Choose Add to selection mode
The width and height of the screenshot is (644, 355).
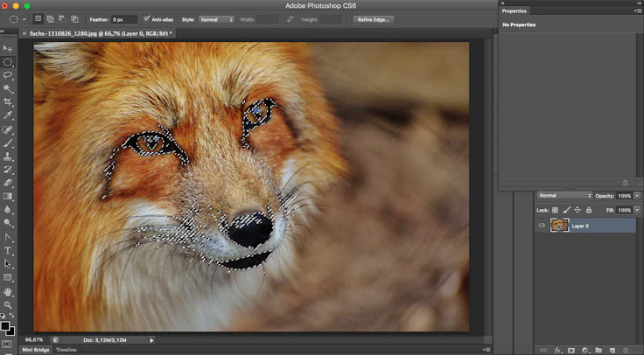point(50,19)
